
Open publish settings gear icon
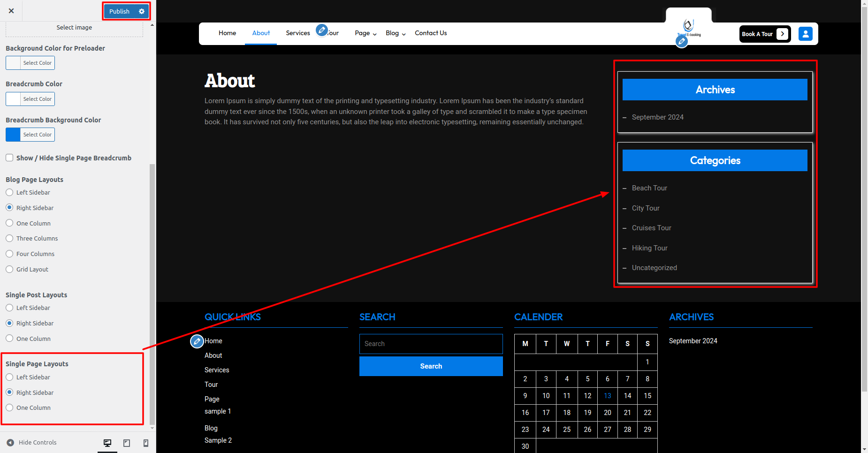pos(142,11)
